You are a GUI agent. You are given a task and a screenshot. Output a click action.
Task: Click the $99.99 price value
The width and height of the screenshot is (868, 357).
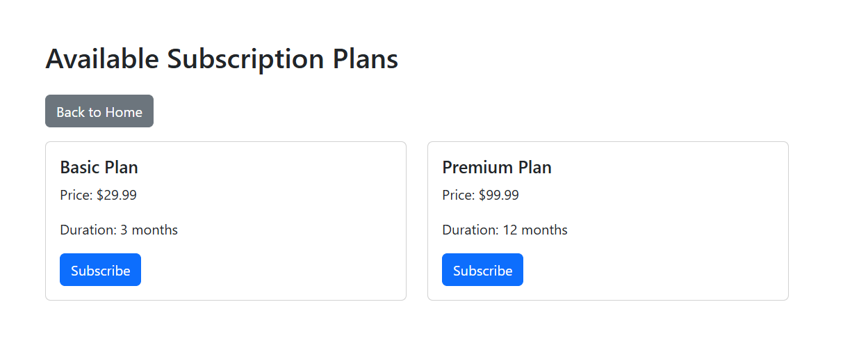(499, 196)
